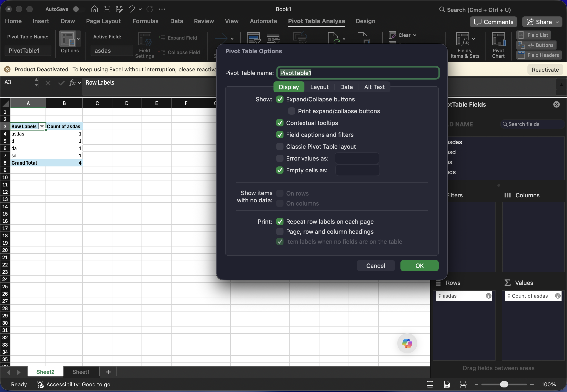This screenshot has height=392, width=567.
Task: Click OK in Pivot Table Options
Action: [x=419, y=266]
